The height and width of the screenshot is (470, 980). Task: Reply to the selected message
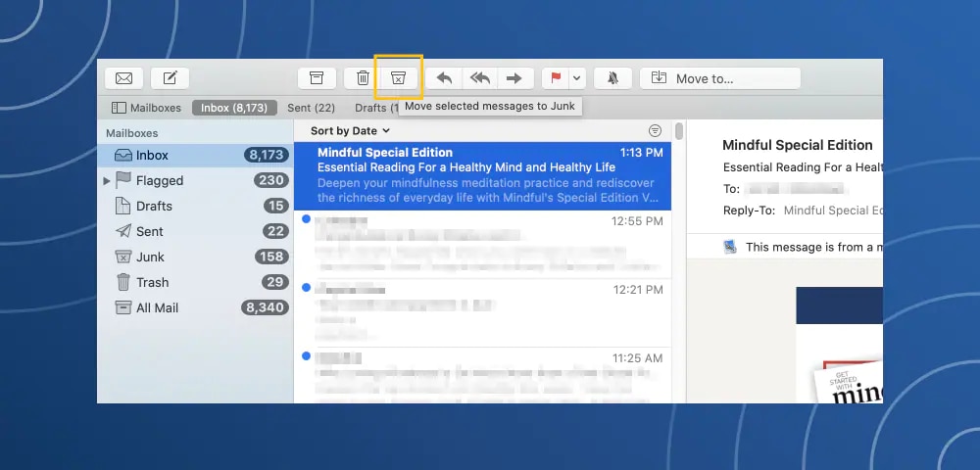tap(444, 78)
